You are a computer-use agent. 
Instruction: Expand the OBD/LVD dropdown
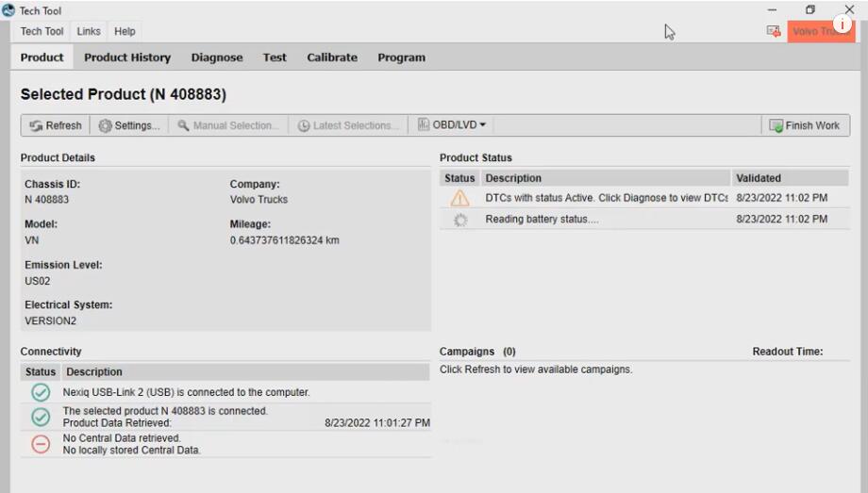coord(452,125)
